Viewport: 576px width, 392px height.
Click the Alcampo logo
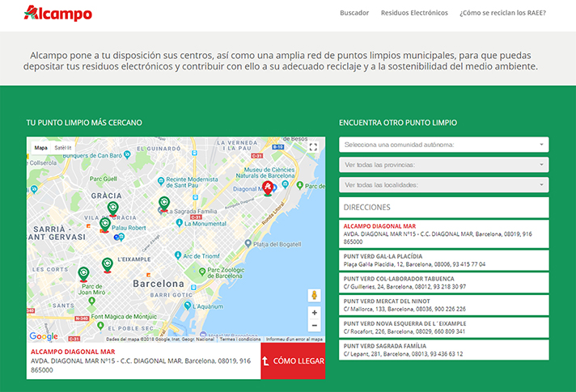pyautogui.click(x=57, y=13)
